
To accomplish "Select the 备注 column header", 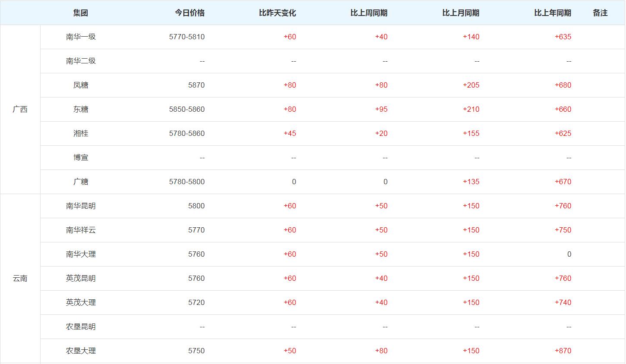I will 600,13.
